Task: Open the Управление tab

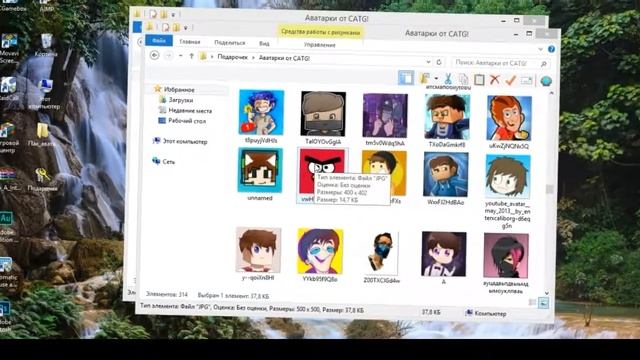Action: pyautogui.click(x=320, y=44)
